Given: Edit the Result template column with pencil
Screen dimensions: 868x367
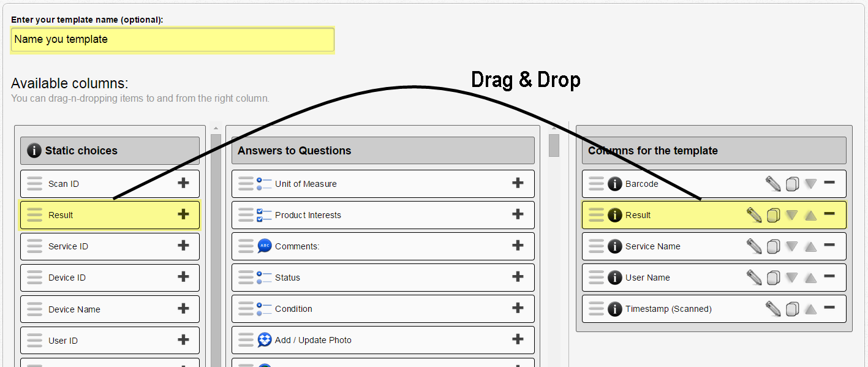Looking at the screenshot, I should coord(754,214).
